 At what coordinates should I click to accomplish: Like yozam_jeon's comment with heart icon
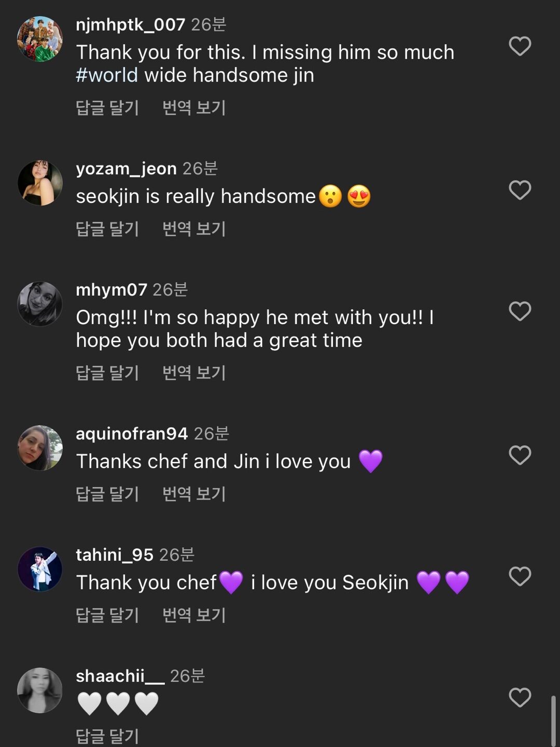pyautogui.click(x=520, y=190)
